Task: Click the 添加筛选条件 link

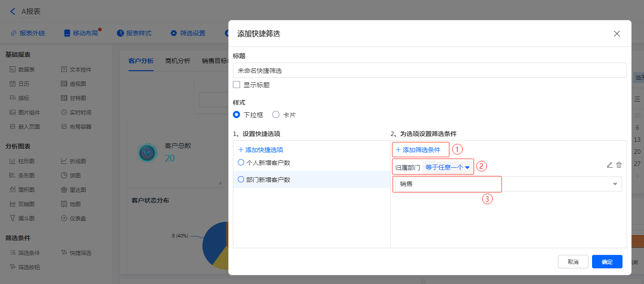Action: pos(418,150)
